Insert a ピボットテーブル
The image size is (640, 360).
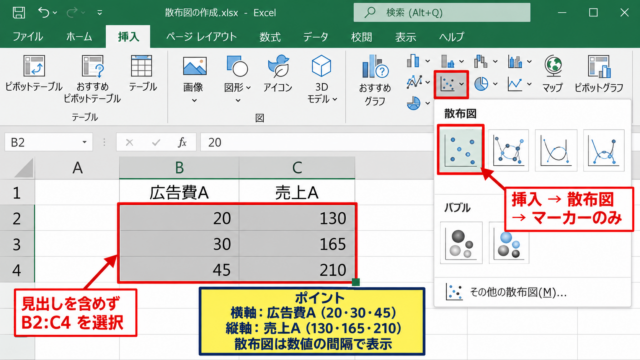pyautogui.click(x=33, y=73)
